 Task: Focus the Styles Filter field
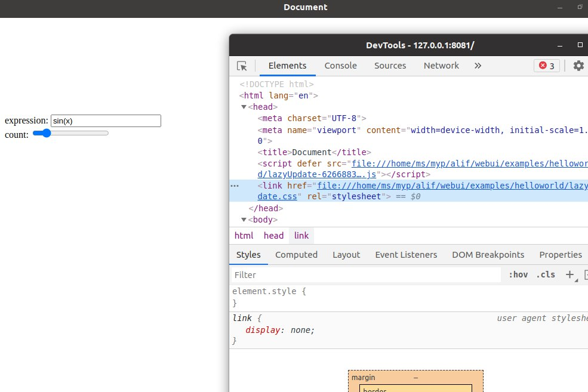366,274
